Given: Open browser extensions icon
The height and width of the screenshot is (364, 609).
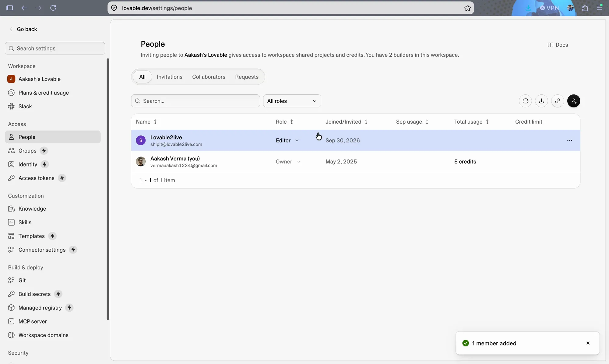Looking at the screenshot, I should click(x=585, y=8).
